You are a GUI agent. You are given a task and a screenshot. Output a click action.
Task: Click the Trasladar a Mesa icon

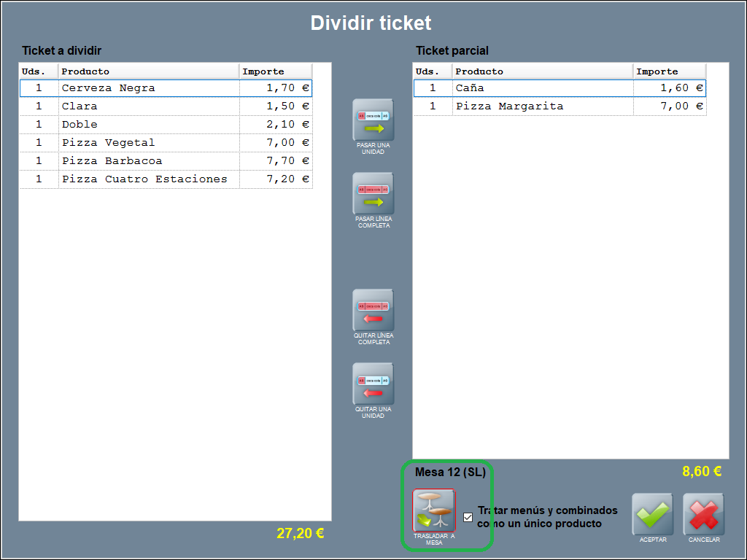coord(433,510)
